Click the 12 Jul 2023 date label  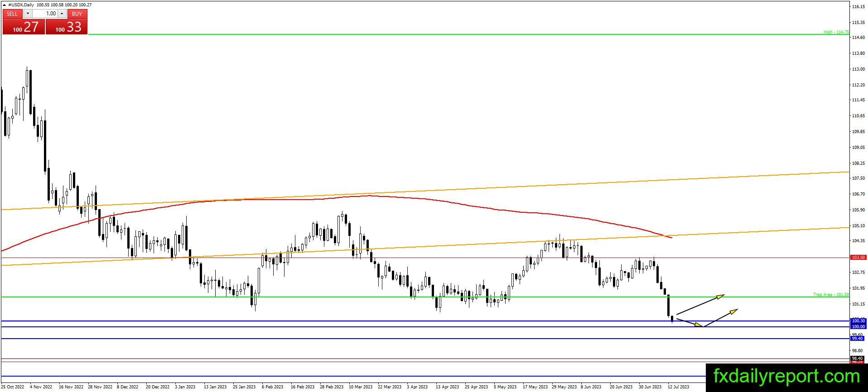(x=678, y=387)
